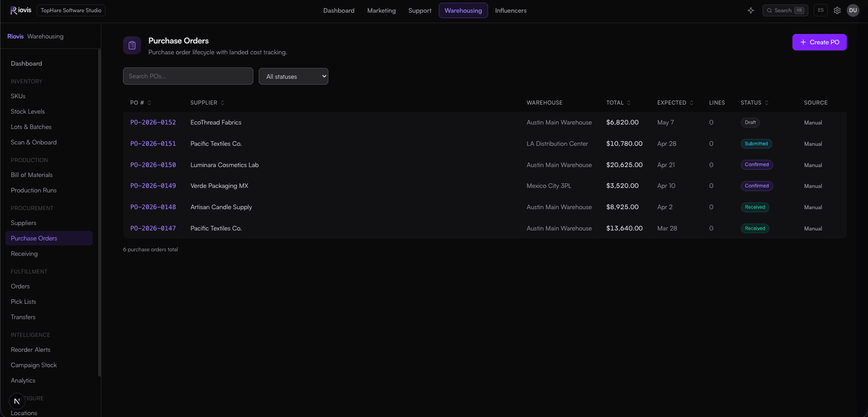Click the Mexico City 3PL warehouse cell
This screenshot has height=417, width=868.
tap(549, 186)
